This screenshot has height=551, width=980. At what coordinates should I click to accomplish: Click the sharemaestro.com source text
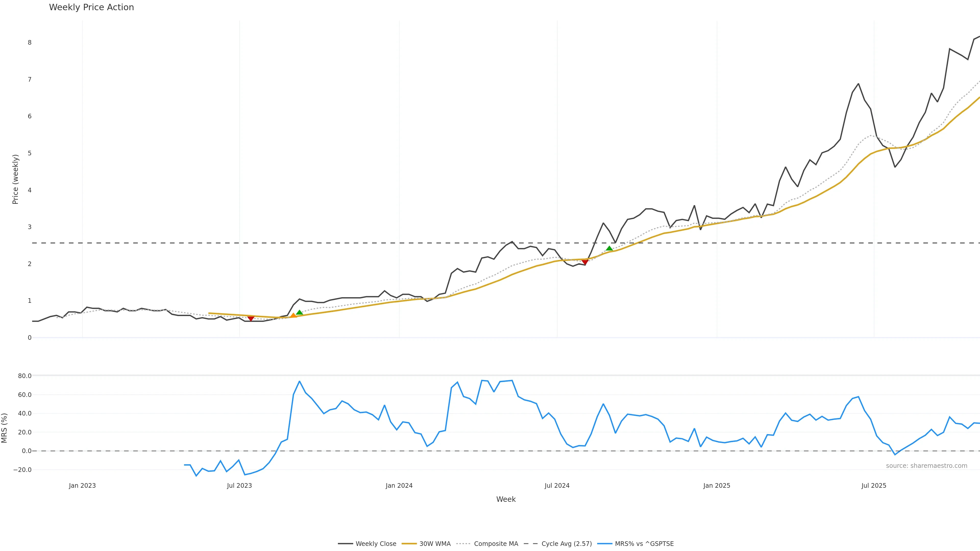(926, 466)
